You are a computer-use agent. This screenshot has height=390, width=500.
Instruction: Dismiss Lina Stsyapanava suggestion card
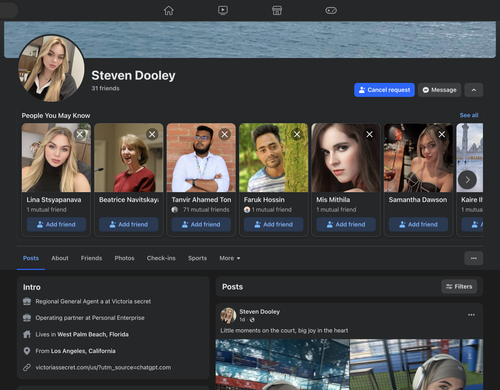point(80,134)
